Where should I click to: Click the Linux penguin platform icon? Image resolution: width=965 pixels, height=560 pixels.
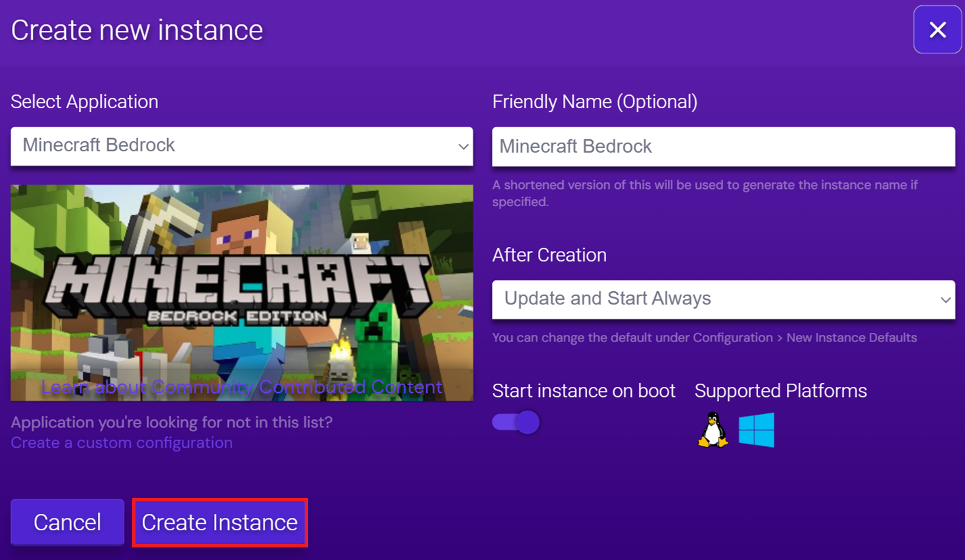tap(712, 429)
